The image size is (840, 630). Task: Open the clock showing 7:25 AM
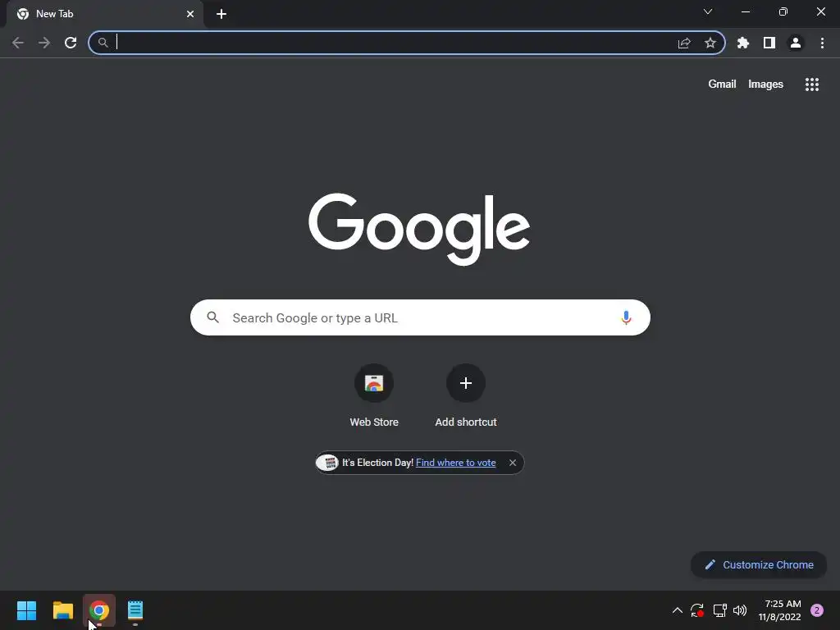pos(779,610)
